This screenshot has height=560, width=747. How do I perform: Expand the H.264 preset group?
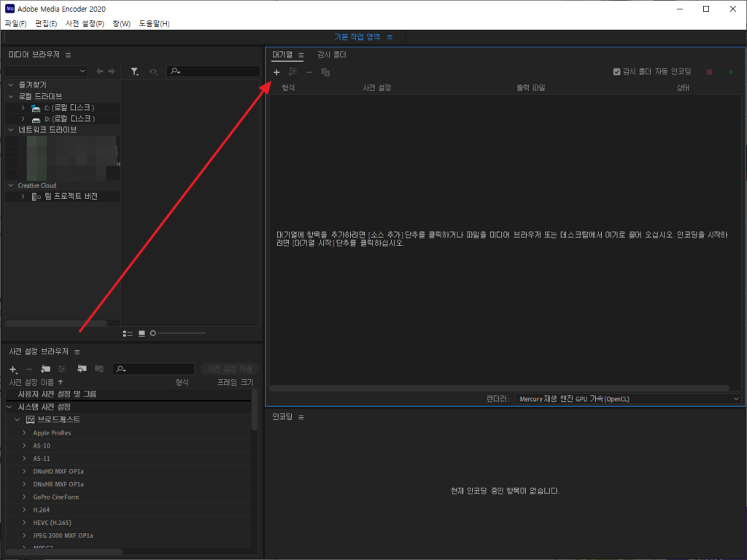click(x=24, y=510)
